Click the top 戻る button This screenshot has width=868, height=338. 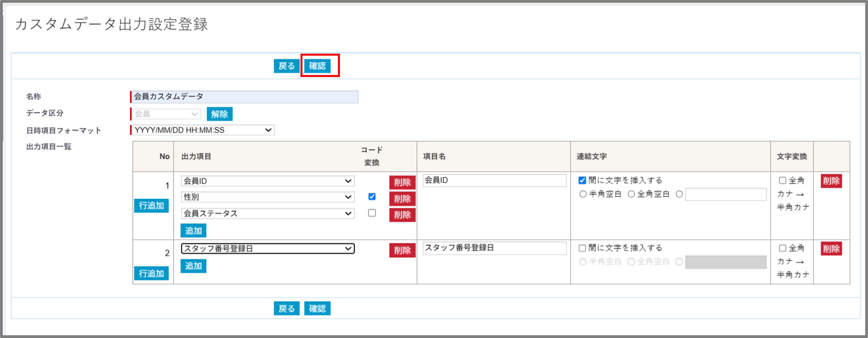[x=286, y=66]
